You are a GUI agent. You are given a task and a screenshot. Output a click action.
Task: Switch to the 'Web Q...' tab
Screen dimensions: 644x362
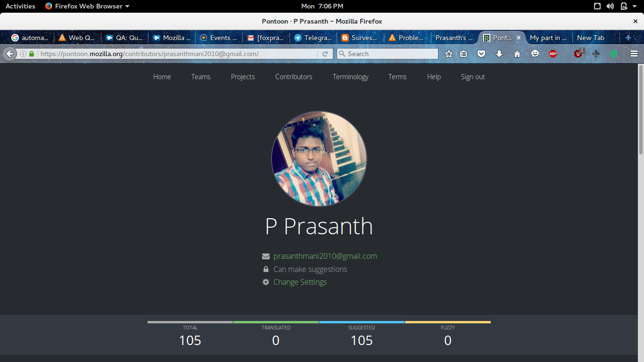click(x=76, y=38)
